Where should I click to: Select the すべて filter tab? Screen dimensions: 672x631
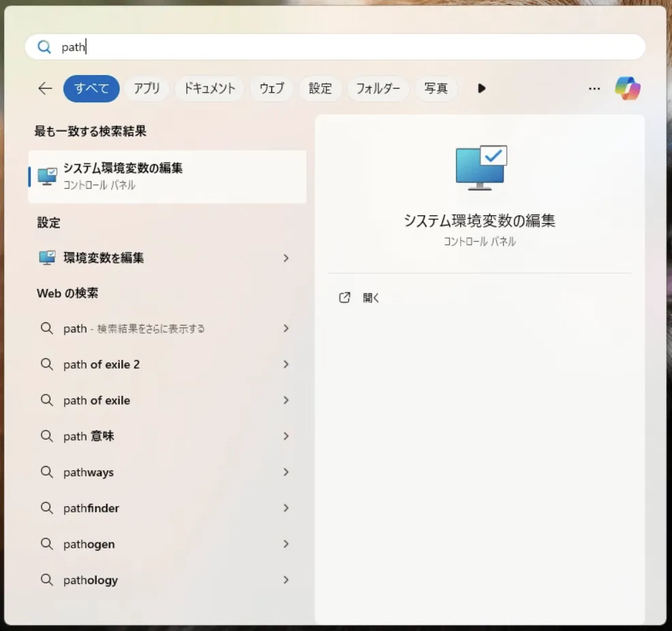[91, 89]
